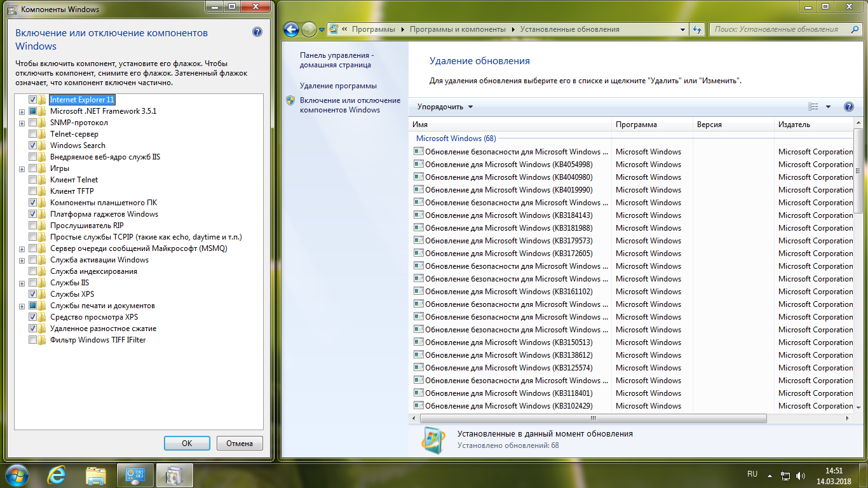Click the folder icon next to Игры
This screenshot has width=868, height=488.
pos(43,168)
